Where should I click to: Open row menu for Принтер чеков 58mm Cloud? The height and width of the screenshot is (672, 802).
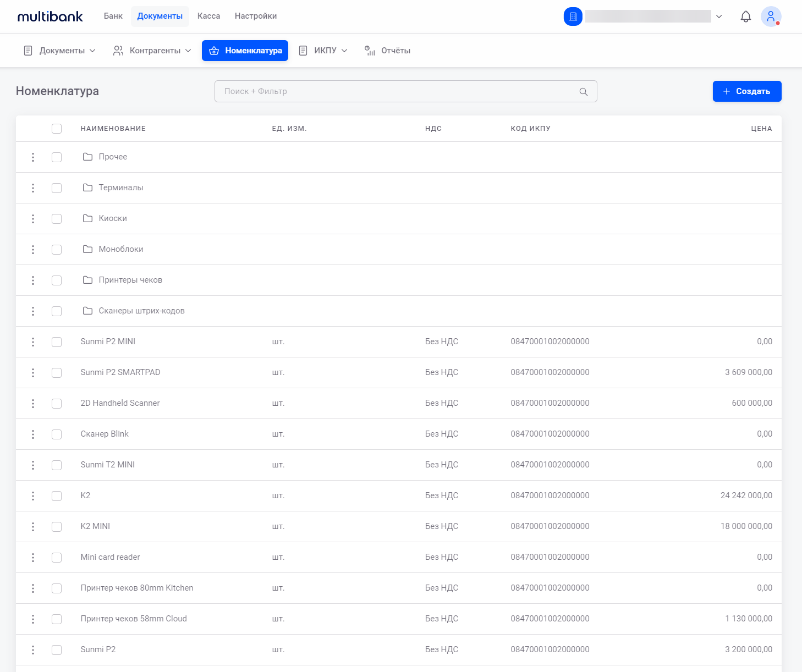tap(33, 619)
